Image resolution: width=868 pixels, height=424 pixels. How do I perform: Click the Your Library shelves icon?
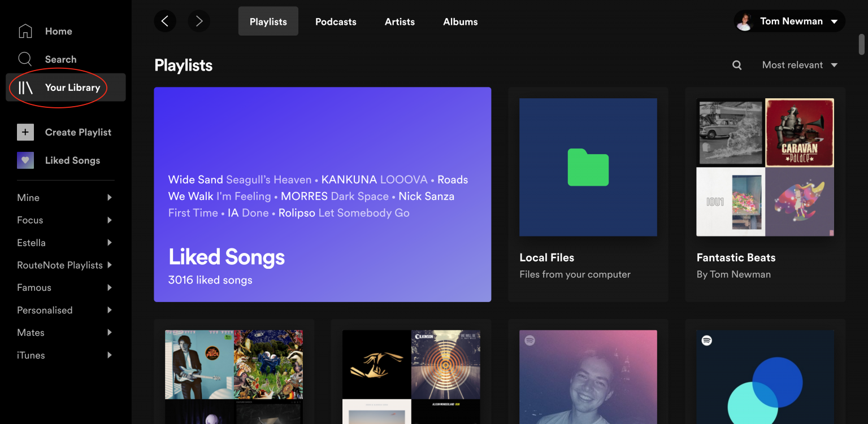26,88
